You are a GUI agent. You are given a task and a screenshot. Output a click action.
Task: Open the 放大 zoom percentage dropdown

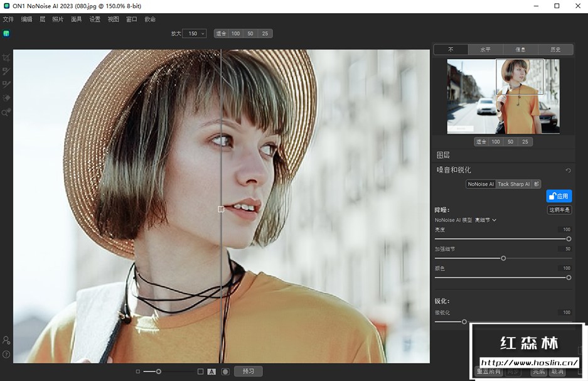tap(194, 33)
